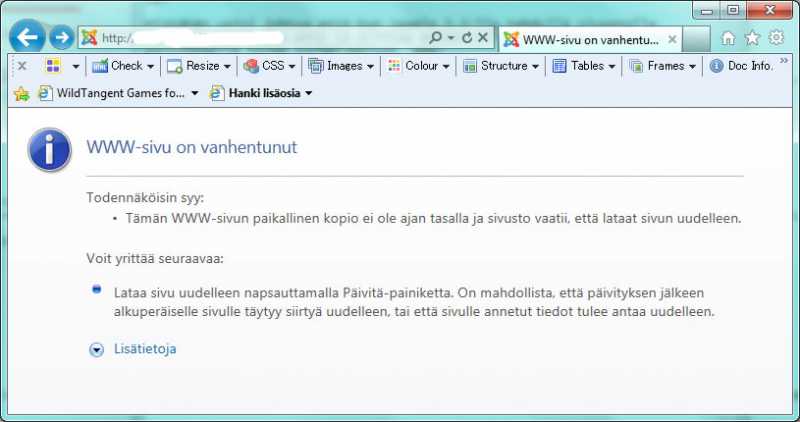Click the browser Back arrow button
Screen dimensions: 800x422
(29, 38)
